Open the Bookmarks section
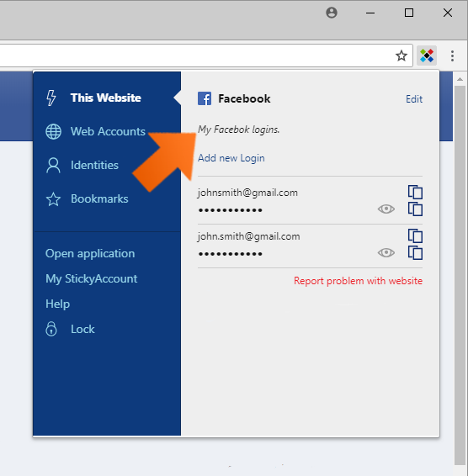468x476 pixels. point(99,198)
